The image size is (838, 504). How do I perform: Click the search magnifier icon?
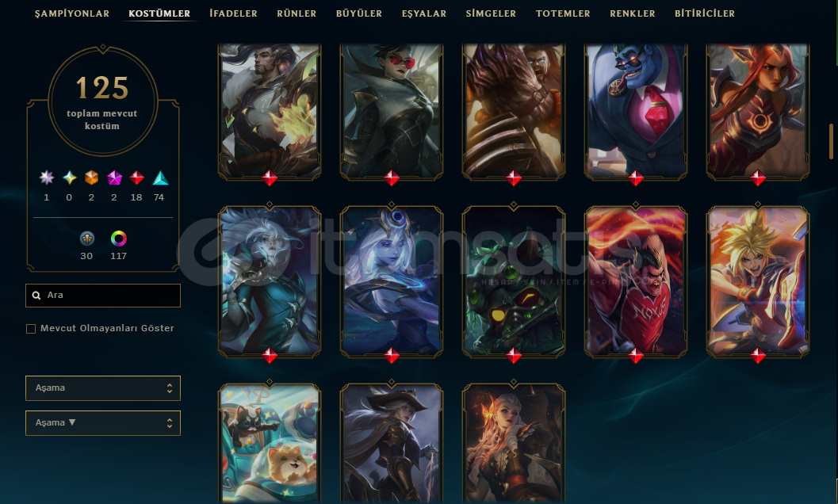[x=36, y=295]
